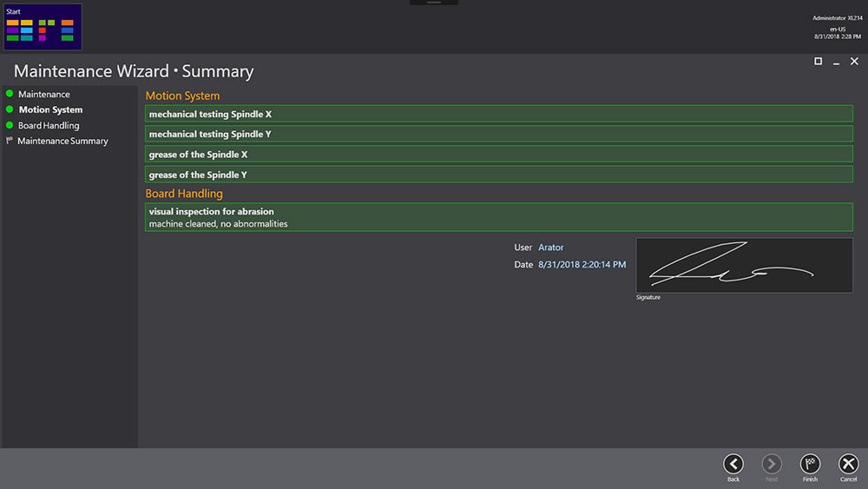The width and height of the screenshot is (868, 489).
Task: Select visual inspection for abrasion entry
Action: pos(498,217)
